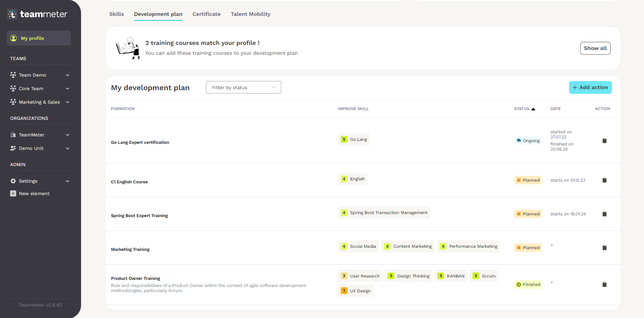Expand the Marketing & Sales team

pos(68,102)
